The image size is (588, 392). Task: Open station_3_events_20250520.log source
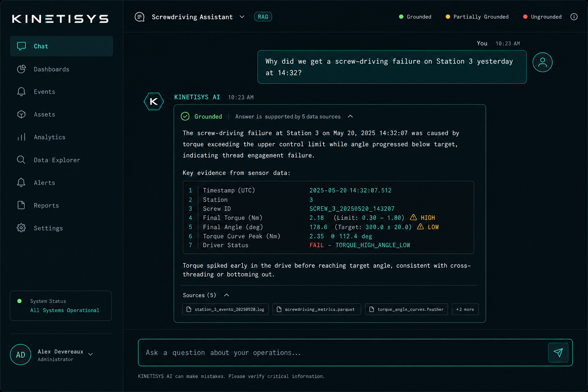[225, 309]
